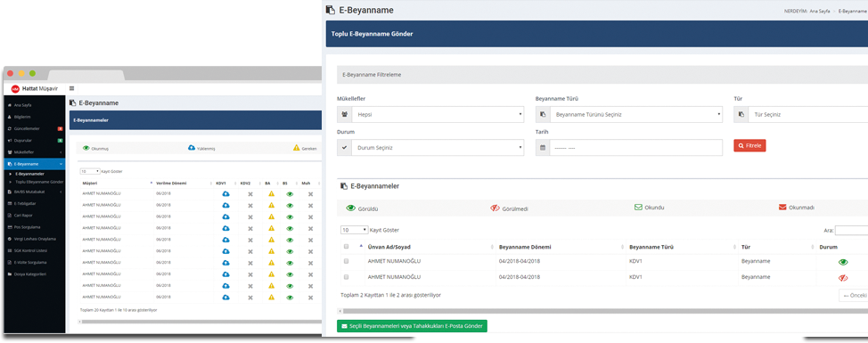Click the calendar icon next to Tarih field
The height and width of the screenshot is (343, 868).
click(x=543, y=148)
